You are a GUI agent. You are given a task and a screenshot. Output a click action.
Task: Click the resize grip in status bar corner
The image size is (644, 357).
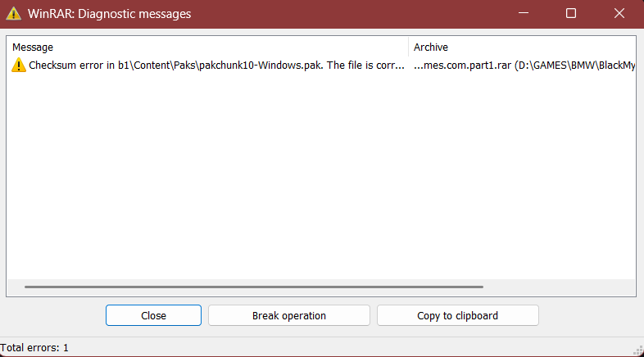638,350
